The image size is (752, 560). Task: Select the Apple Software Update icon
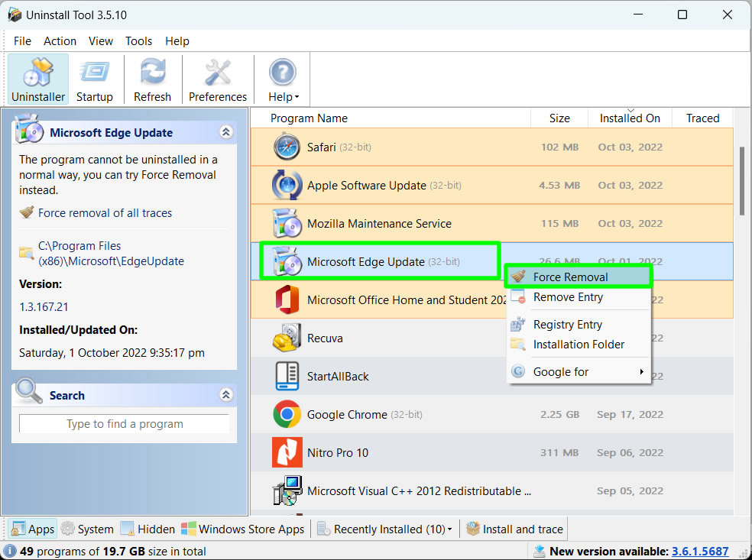coord(287,185)
